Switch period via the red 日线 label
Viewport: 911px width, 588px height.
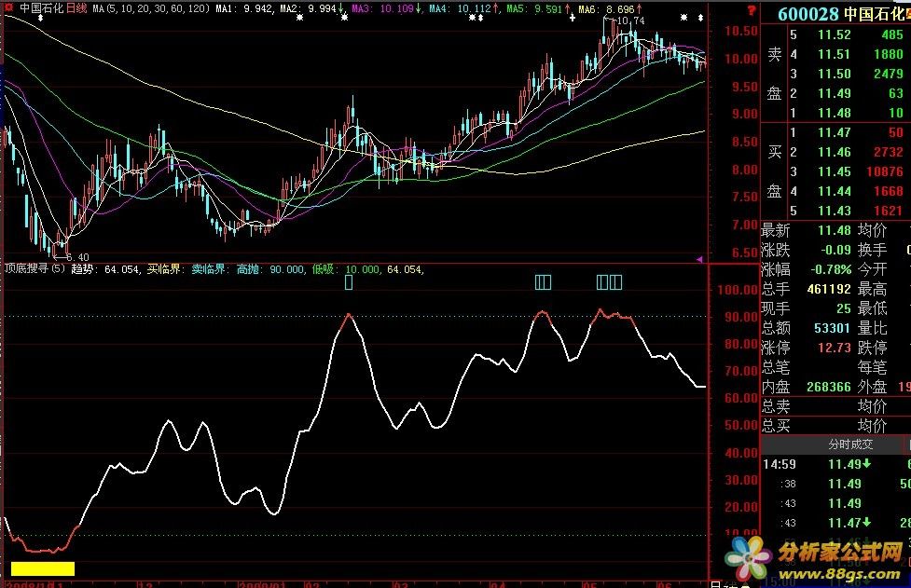pyautogui.click(x=76, y=8)
